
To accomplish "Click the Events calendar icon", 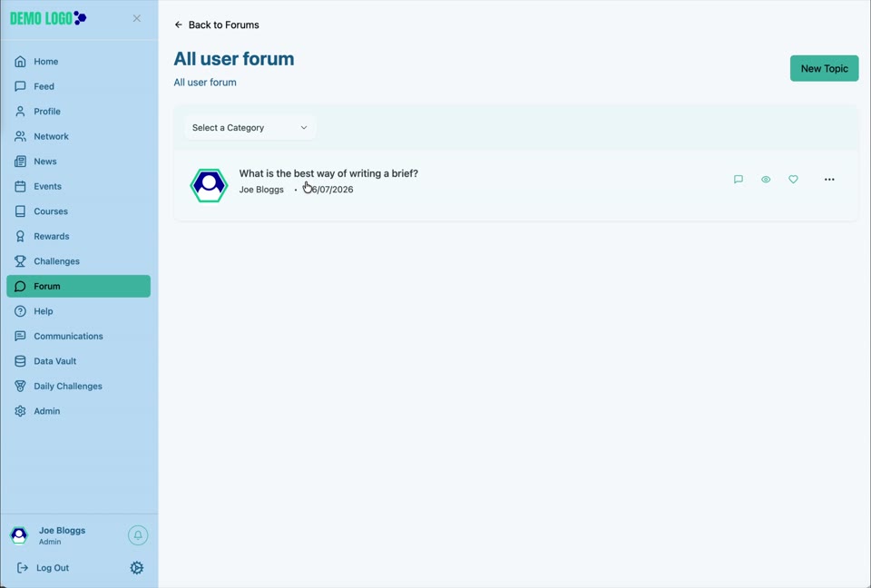I will 20,186.
